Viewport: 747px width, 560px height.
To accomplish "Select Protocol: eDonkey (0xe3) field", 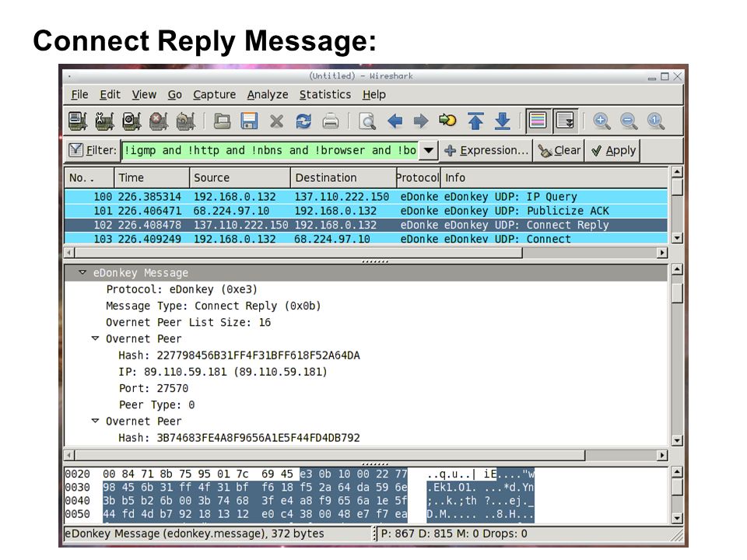I will (181, 289).
